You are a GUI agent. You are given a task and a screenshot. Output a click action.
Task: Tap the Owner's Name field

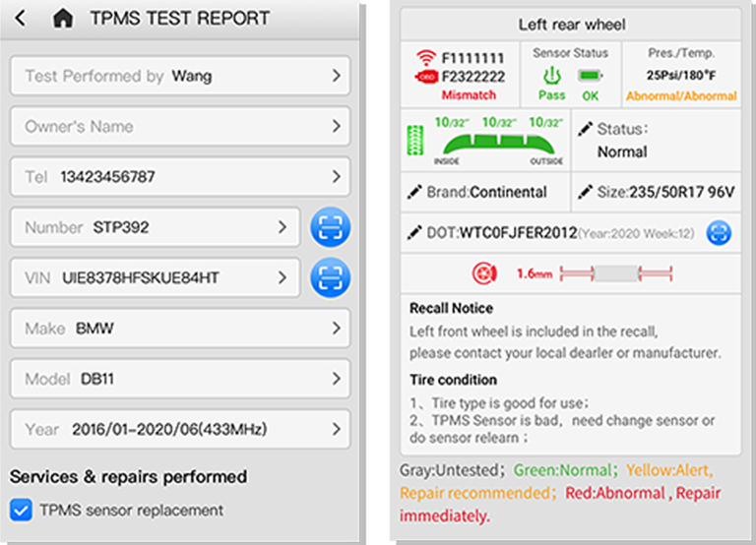pyautogui.click(x=180, y=127)
